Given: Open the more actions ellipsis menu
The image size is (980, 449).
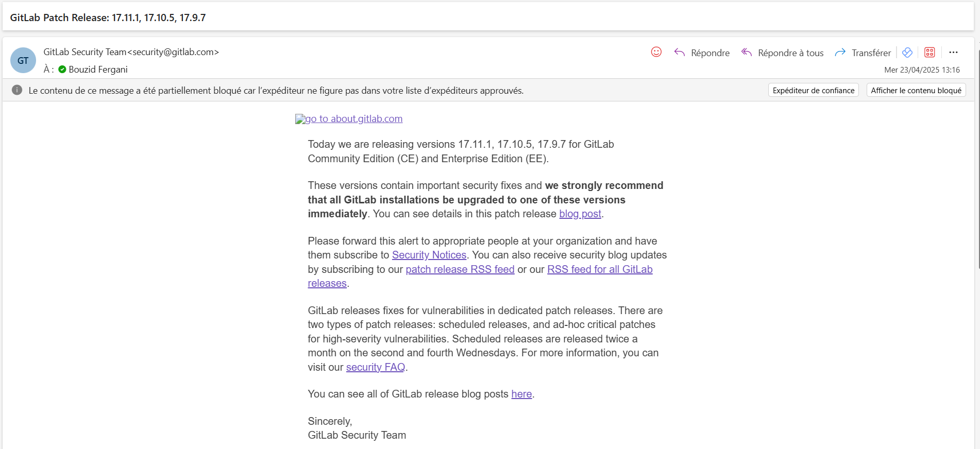Looking at the screenshot, I should [x=953, y=53].
